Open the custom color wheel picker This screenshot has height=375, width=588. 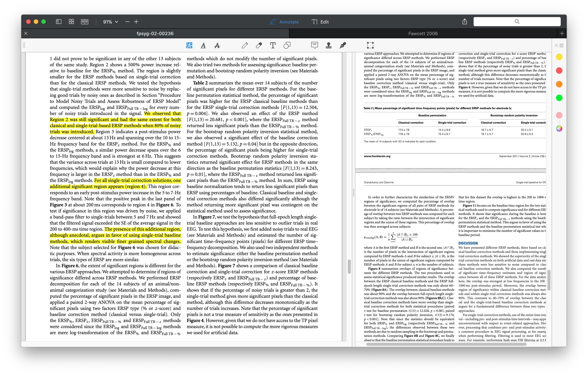pyautogui.click(x=559, y=129)
